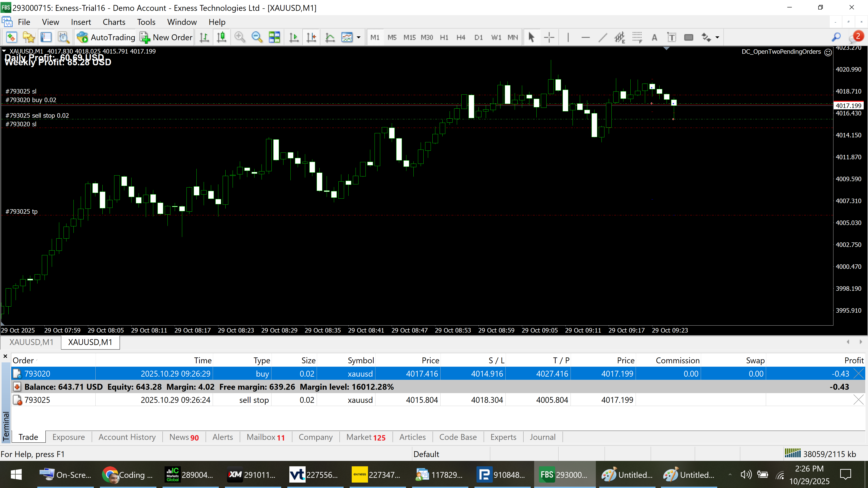The image size is (868, 488).
Task: Draw a trendline with the Trendline tool
Action: click(603, 37)
